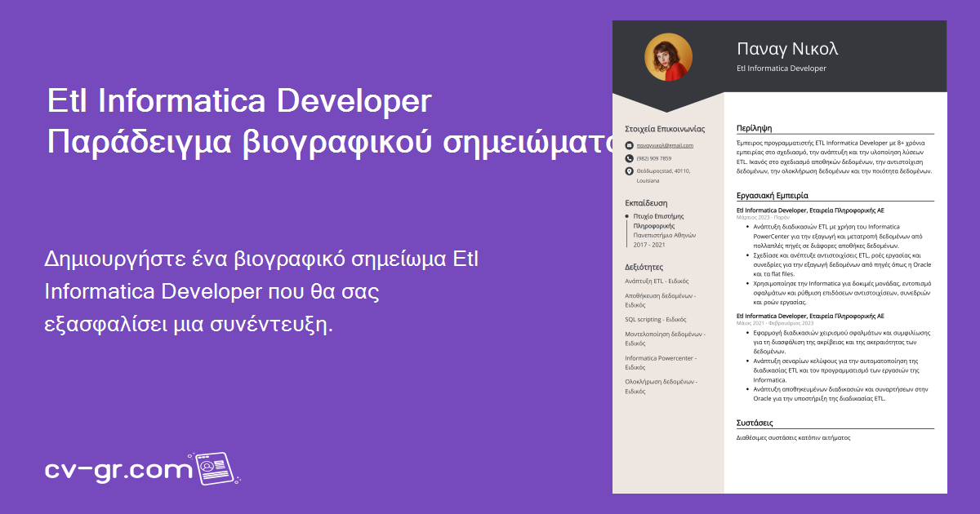Screen dimensions: 980x514
Task: Click the skill 'SQL scripting - Ειδικός'
Action: (x=656, y=320)
